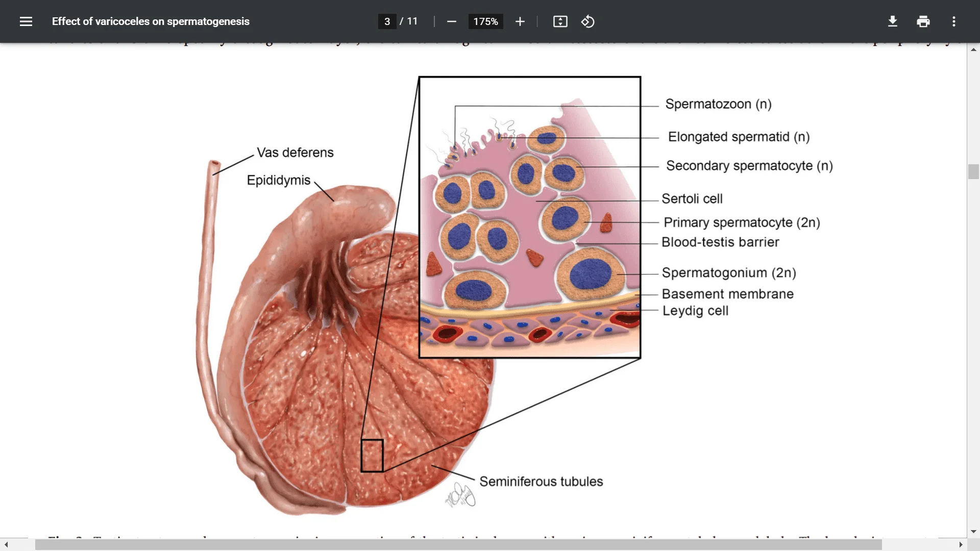980x551 pixels.
Task: Print the document
Action: tap(923, 21)
